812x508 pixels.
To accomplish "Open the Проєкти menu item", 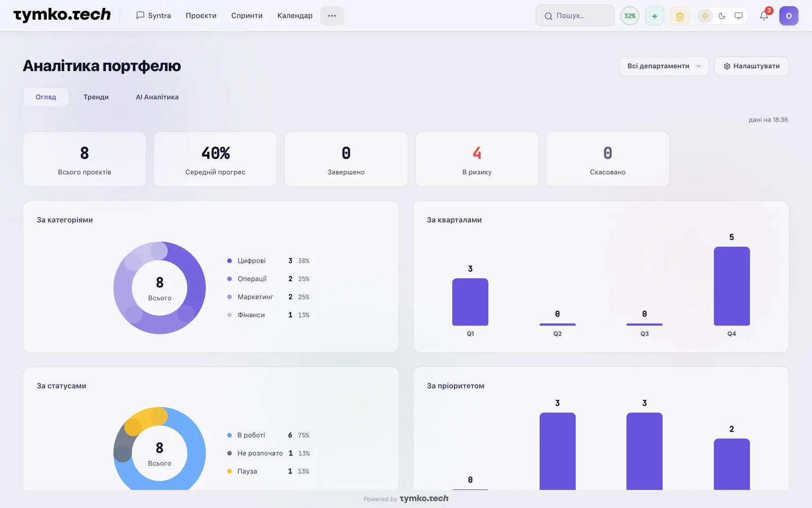I will 201,16.
